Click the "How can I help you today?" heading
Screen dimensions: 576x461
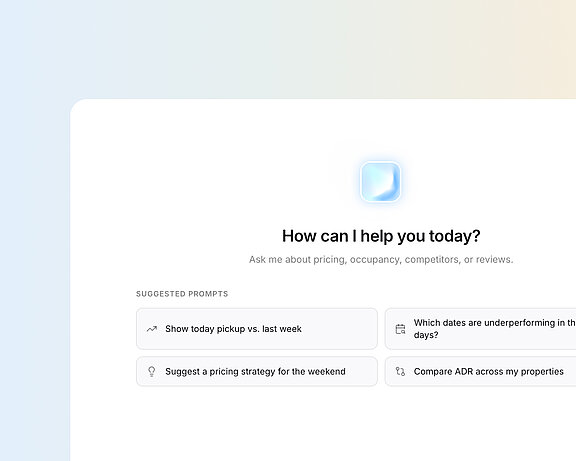tap(381, 236)
